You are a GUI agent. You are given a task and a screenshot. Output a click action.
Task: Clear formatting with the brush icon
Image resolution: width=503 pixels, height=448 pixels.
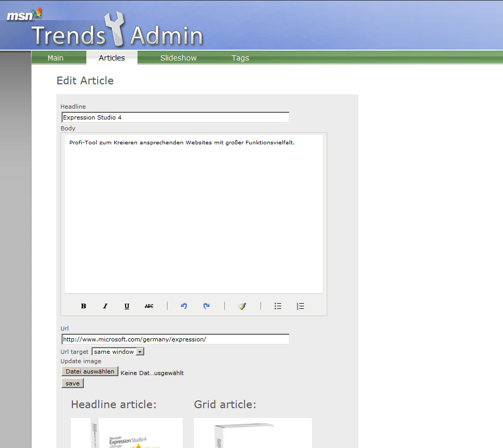pos(242,306)
